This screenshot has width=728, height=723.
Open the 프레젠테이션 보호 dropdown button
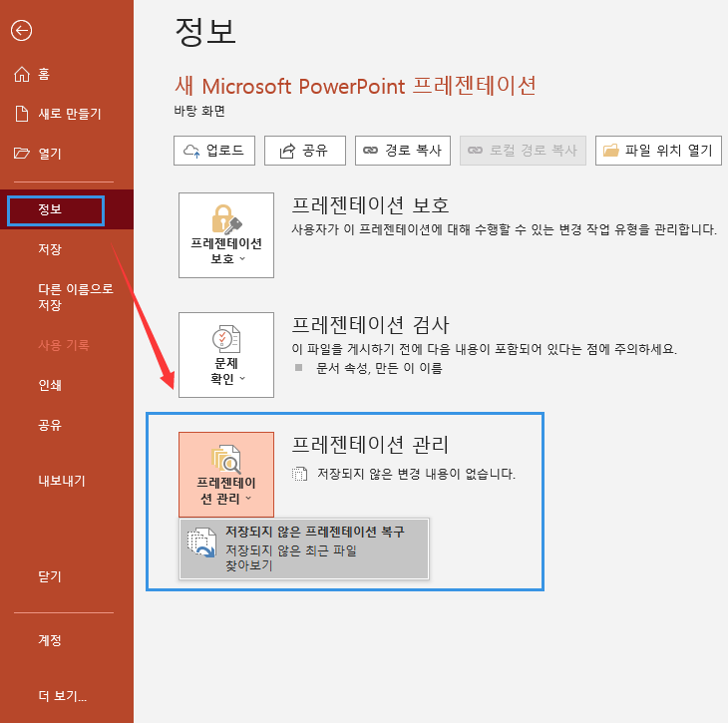click(226, 235)
